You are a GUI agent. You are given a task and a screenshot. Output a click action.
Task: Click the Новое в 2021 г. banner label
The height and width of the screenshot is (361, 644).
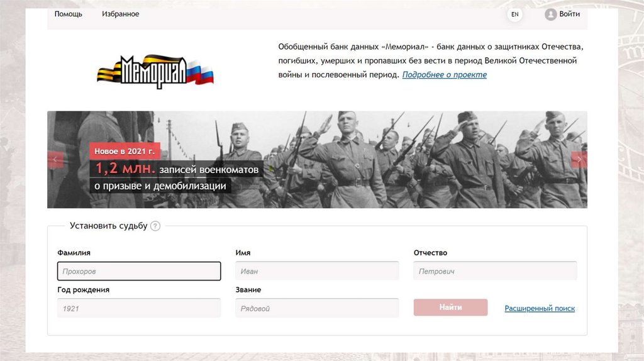pyautogui.click(x=125, y=151)
